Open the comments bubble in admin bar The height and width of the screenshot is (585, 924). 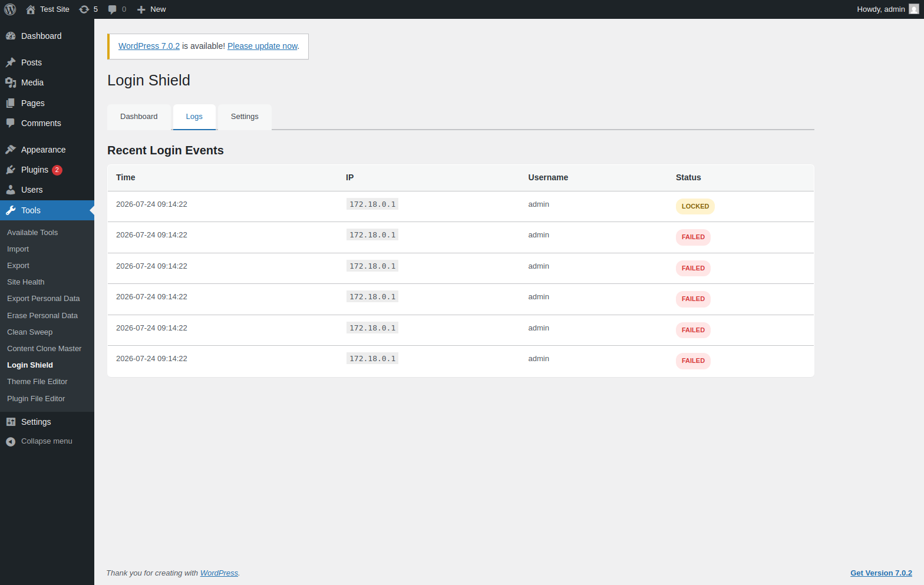pyautogui.click(x=112, y=9)
